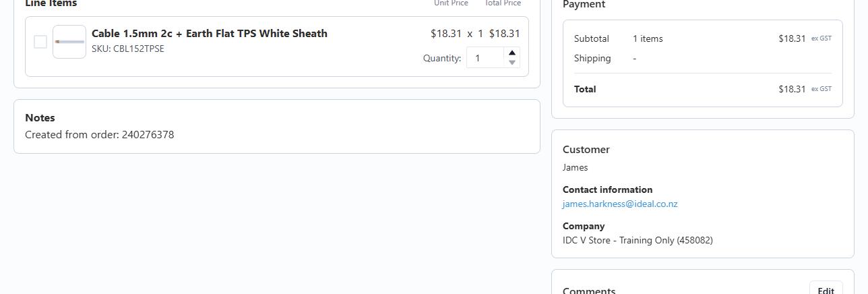The image size is (868, 294).
Task: Click the Shipping row label
Action: (592, 58)
